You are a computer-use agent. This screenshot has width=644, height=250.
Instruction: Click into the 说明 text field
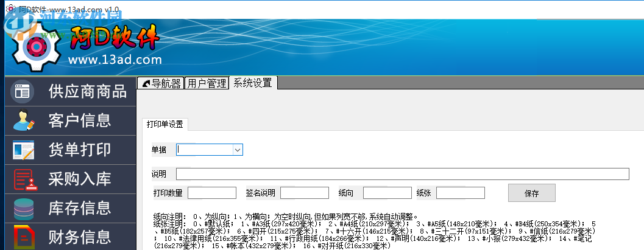pyautogui.click(x=403, y=174)
